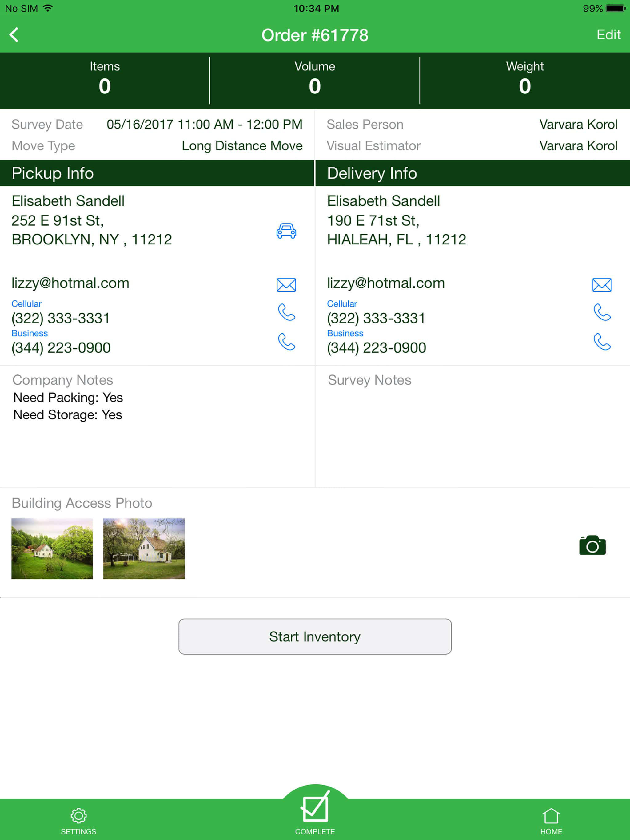630x840 pixels.
Task: Tap the delivery email lizzy@hotmal.com
Action: pyautogui.click(x=386, y=283)
